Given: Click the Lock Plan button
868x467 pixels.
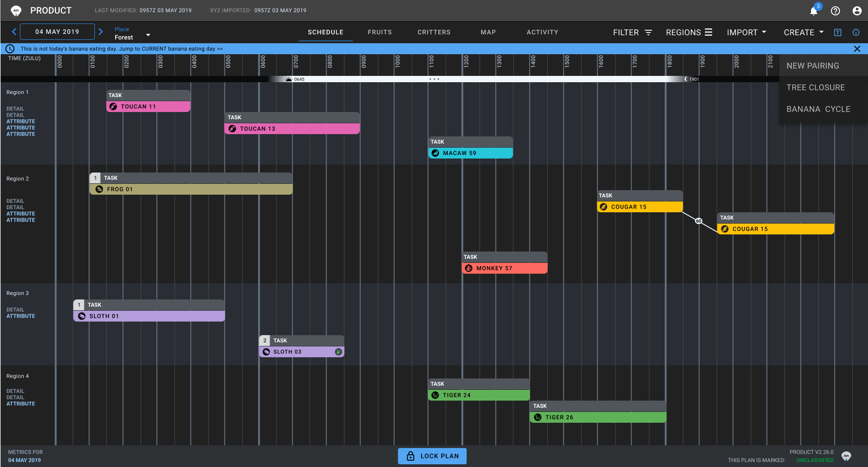Looking at the screenshot, I should pos(432,456).
